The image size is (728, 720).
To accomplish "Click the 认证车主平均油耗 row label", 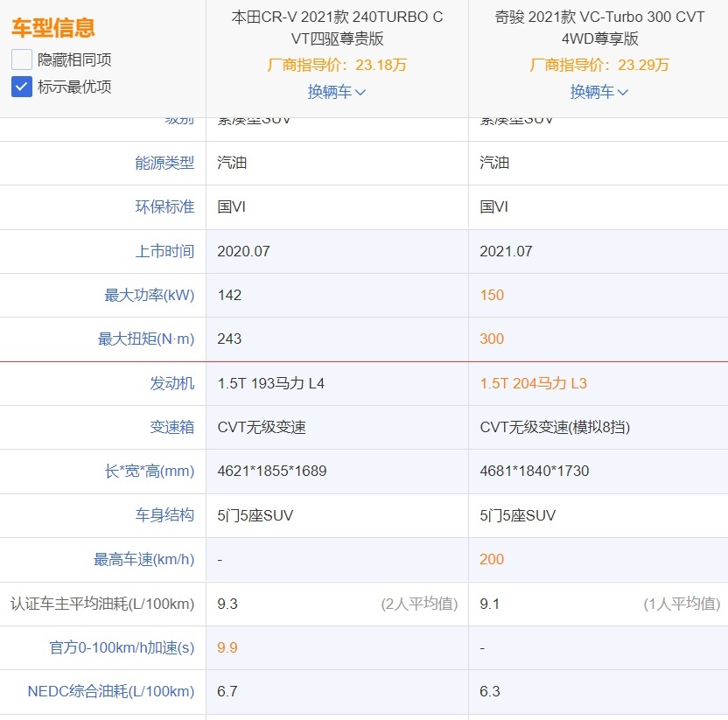I will click(x=102, y=604).
